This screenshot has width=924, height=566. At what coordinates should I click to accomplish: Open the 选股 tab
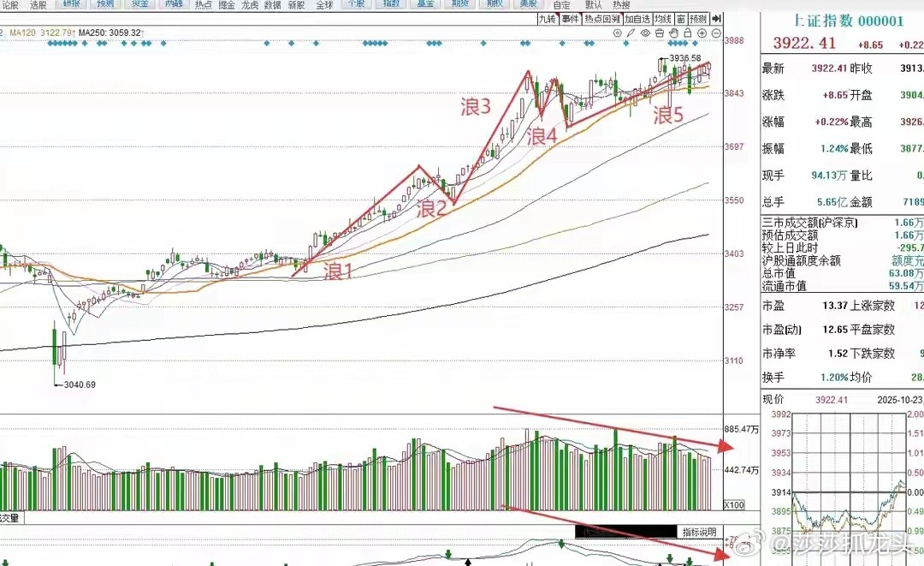pyautogui.click(x=38, y=5)
